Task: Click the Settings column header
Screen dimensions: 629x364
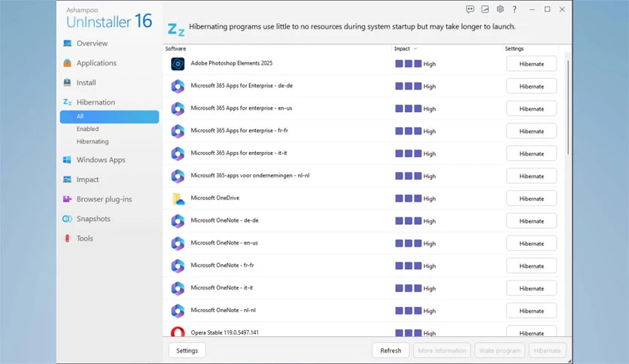Action: point(515,48)
